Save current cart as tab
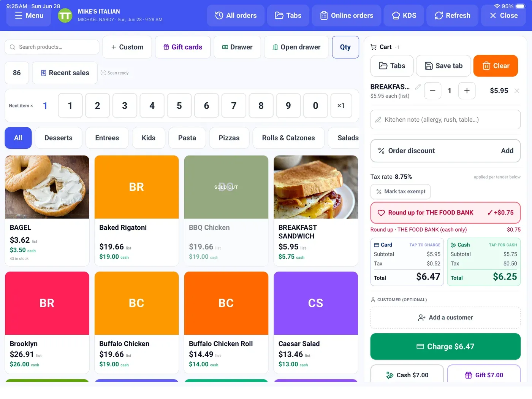 pyautogui.click(x=443, y=66)
